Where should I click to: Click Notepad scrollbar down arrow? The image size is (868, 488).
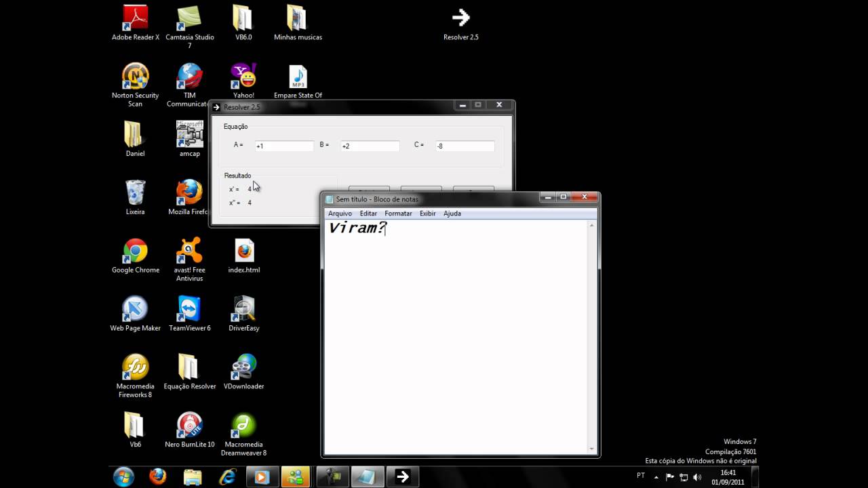[x=593, y=449]
